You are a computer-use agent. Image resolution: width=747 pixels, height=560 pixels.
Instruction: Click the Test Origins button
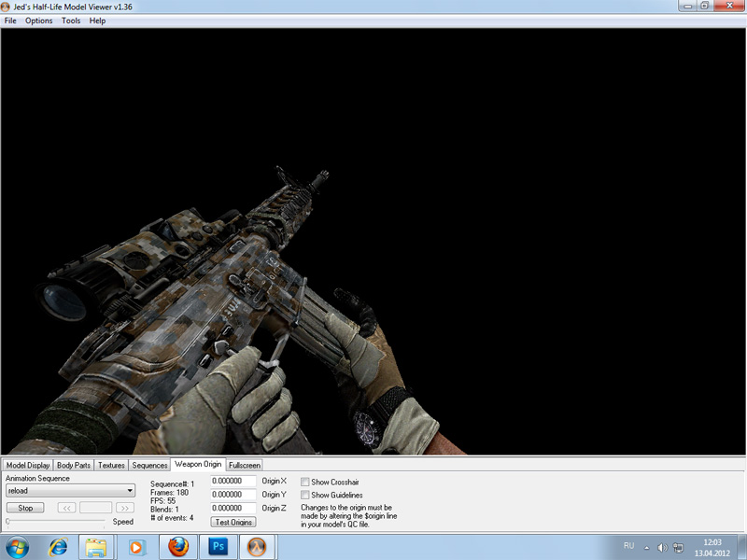pos(233,522)
